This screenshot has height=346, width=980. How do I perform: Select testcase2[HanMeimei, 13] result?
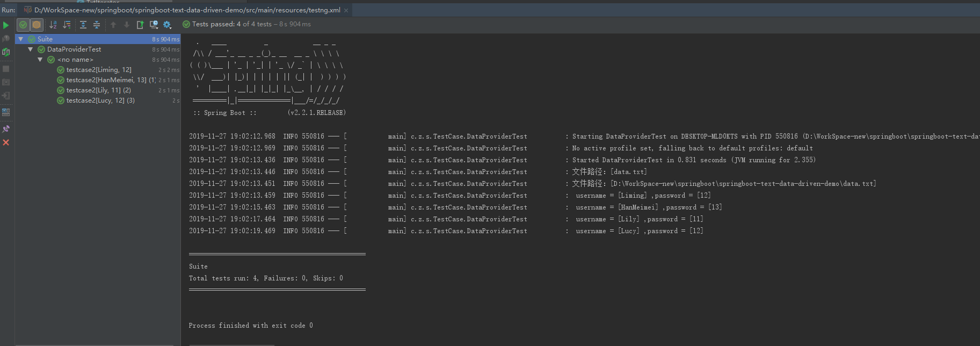(98, 80)
